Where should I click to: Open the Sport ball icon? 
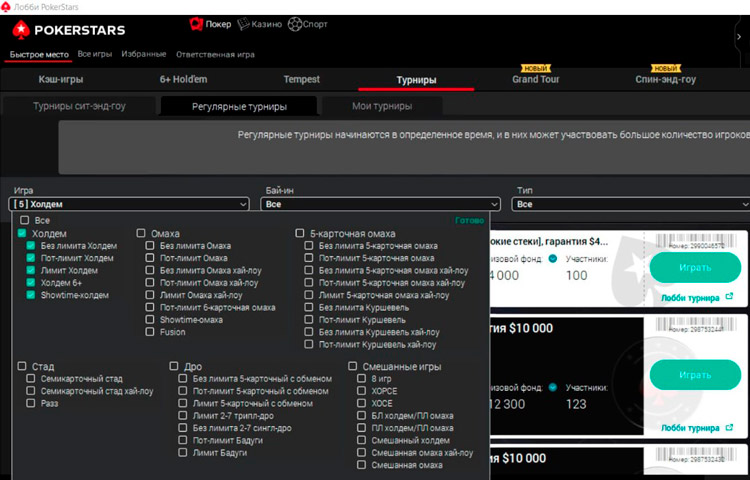pyautogui.click(x=295, y=24)
